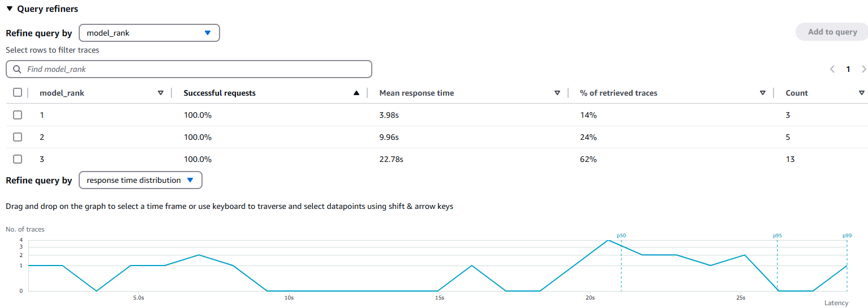Screen dimensions: 868x308
Task: Go to next page arrow
Action: [x=863, y=69]
